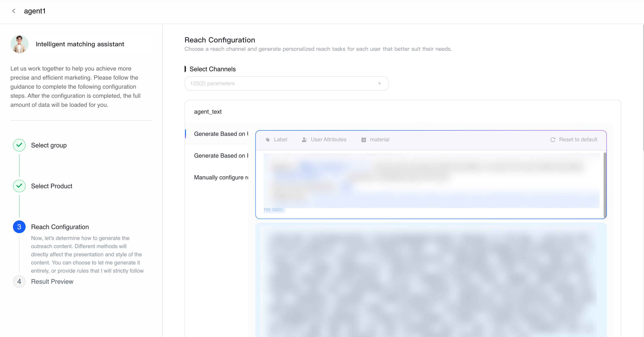Click Reset to default
The width and height of the screenshot is (644, 337).
pyautogui.click(x=574, y=140)
